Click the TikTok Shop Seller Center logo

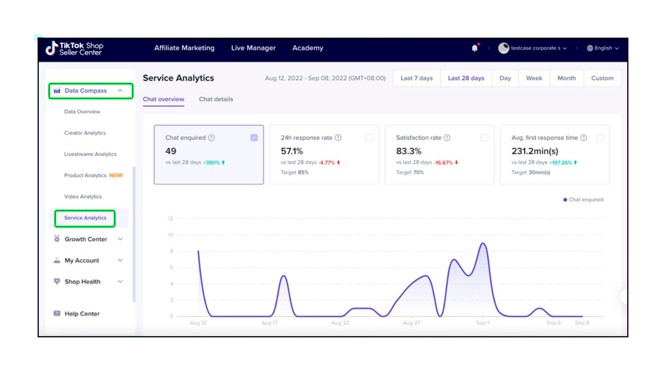(74, 48)
